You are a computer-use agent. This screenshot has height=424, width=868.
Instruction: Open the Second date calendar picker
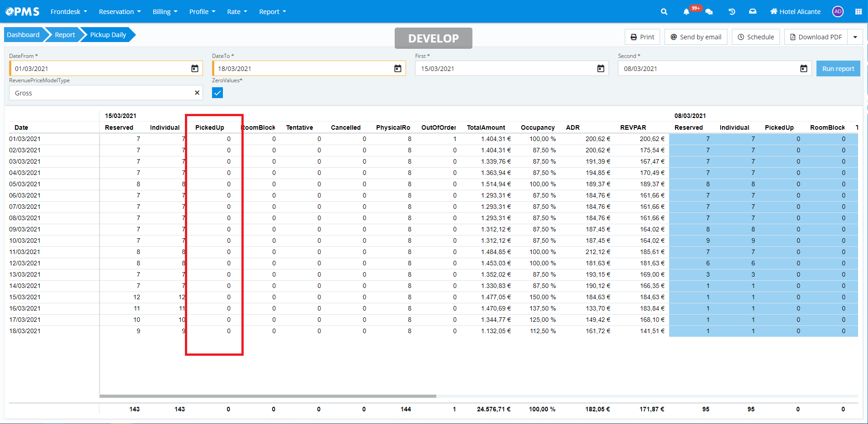pyautogui.click(x=803, y=69)
